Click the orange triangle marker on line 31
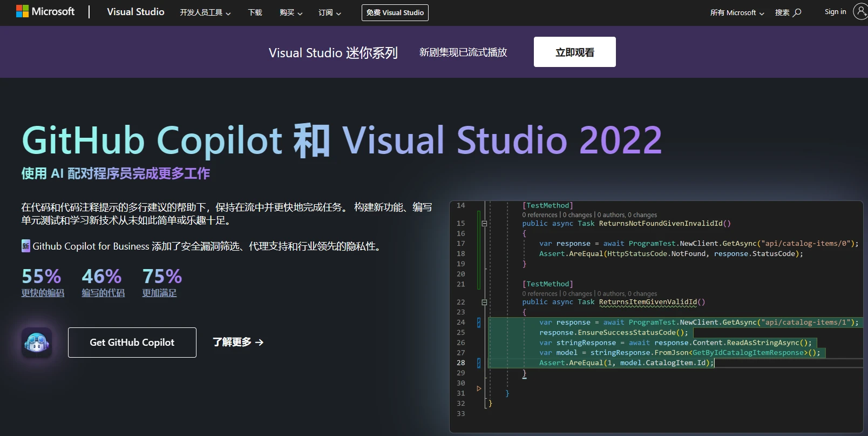This screenshot has height=436, width=868. (x=479, y=388)
